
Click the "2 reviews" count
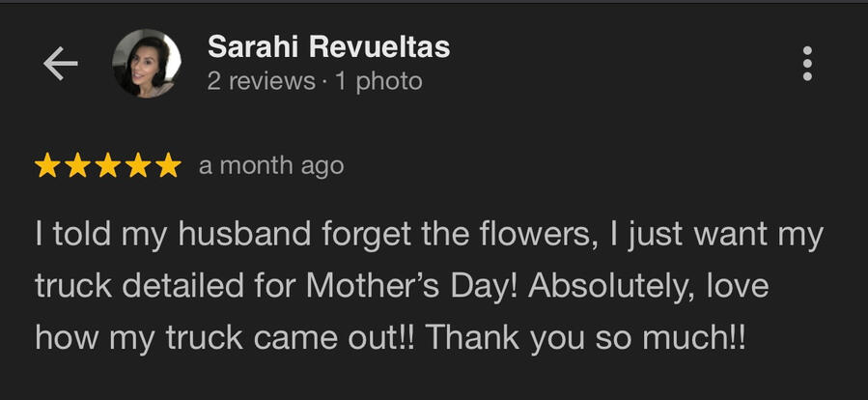[261, 81]
